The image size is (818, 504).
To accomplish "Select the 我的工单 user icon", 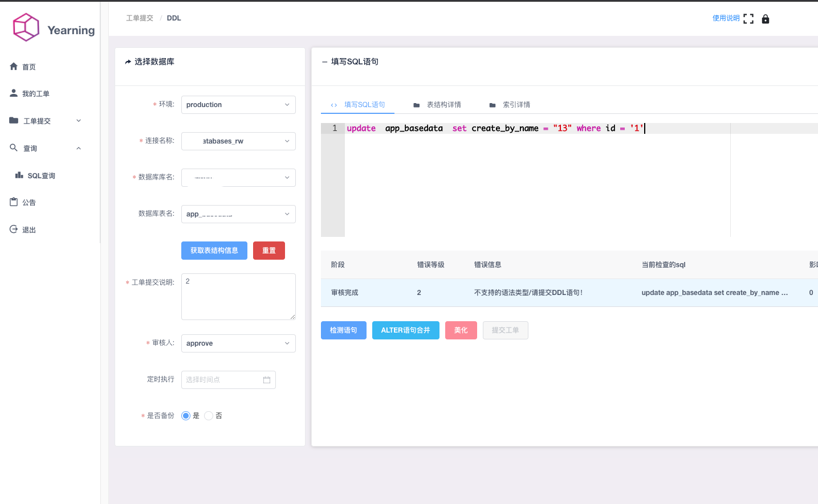I will pos(13,93).
